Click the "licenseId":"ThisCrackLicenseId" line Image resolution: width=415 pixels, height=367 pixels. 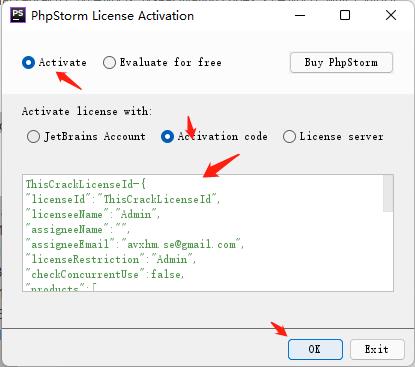pyautogui.click(x=123, y=199)
